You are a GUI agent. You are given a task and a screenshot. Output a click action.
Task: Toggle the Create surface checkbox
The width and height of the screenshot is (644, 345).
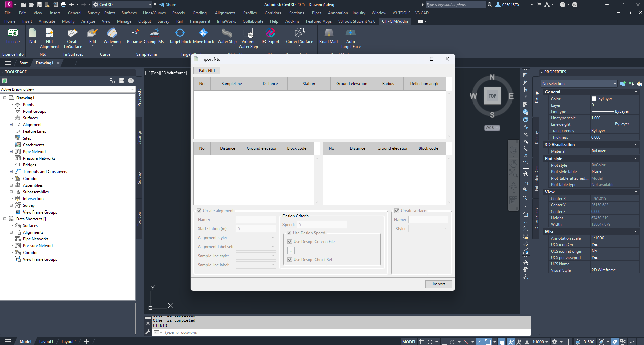pos(397,211)
